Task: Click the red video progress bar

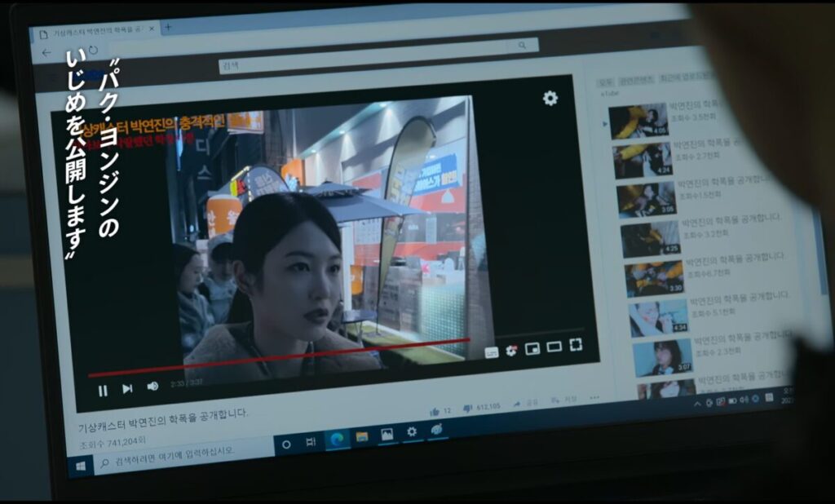Action: pos(279,357)
